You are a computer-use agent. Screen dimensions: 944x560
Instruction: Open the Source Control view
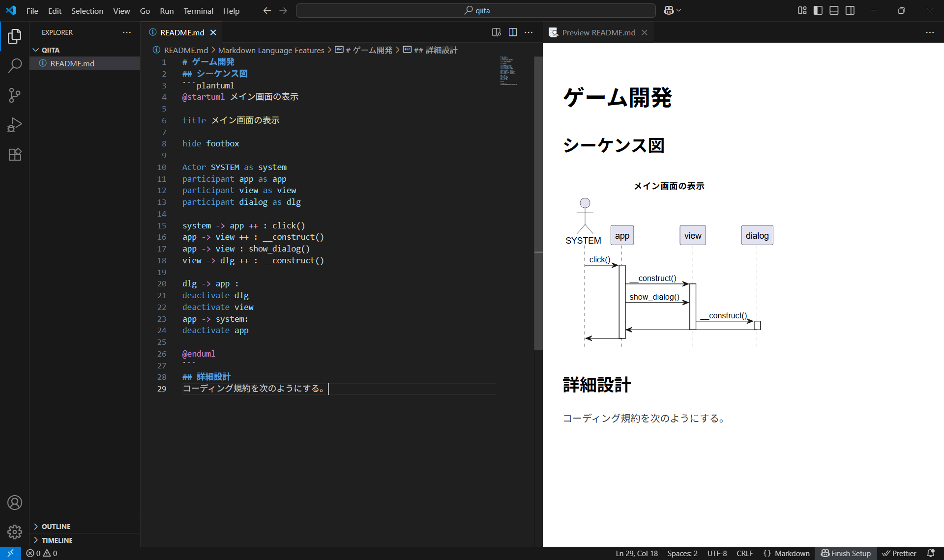pos(15,95)
